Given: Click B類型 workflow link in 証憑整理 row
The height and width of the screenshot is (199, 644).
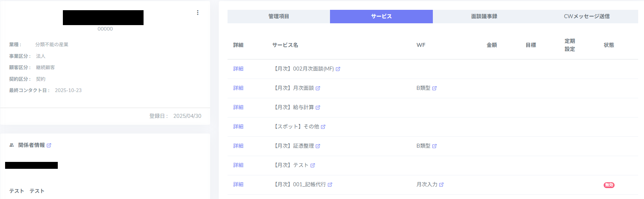Looking at the screenshot, I should pyautogui.click(x=423, y=146).
